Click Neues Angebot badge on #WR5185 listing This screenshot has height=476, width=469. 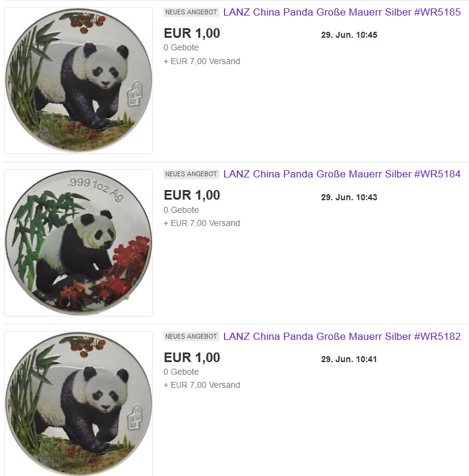pos(191,13)
